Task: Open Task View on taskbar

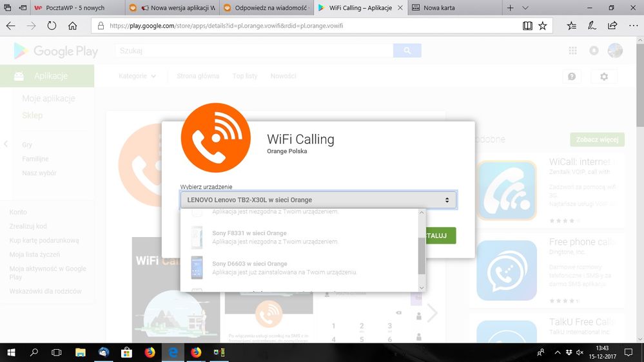Action: pyautogui.click(x=56, y=352)
